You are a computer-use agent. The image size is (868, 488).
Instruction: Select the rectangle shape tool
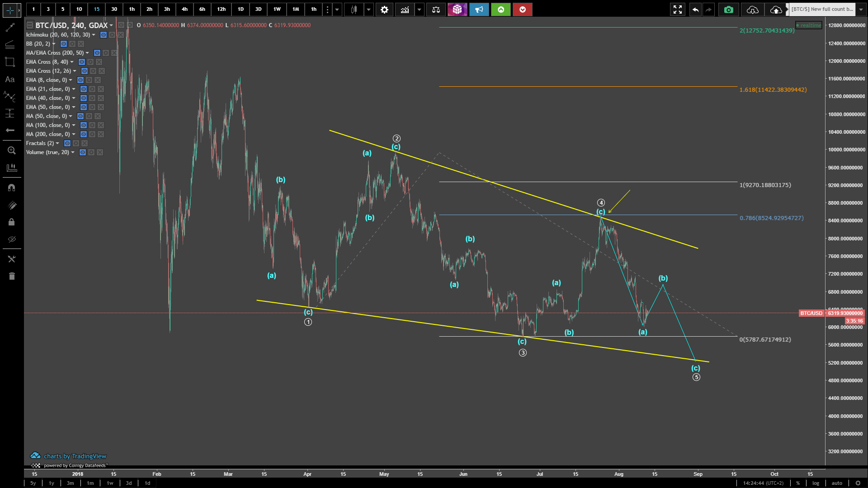point(10,62)
